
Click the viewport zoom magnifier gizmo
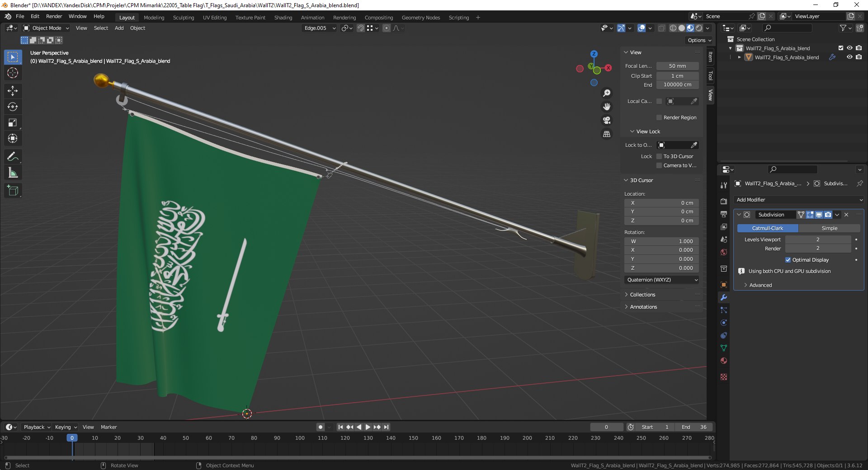tap(607, 93)
